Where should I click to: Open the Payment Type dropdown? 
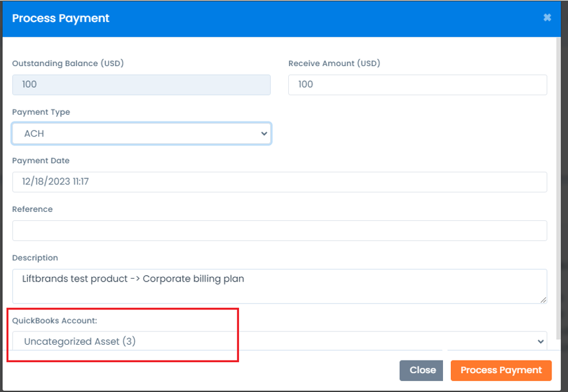(141, 133)
